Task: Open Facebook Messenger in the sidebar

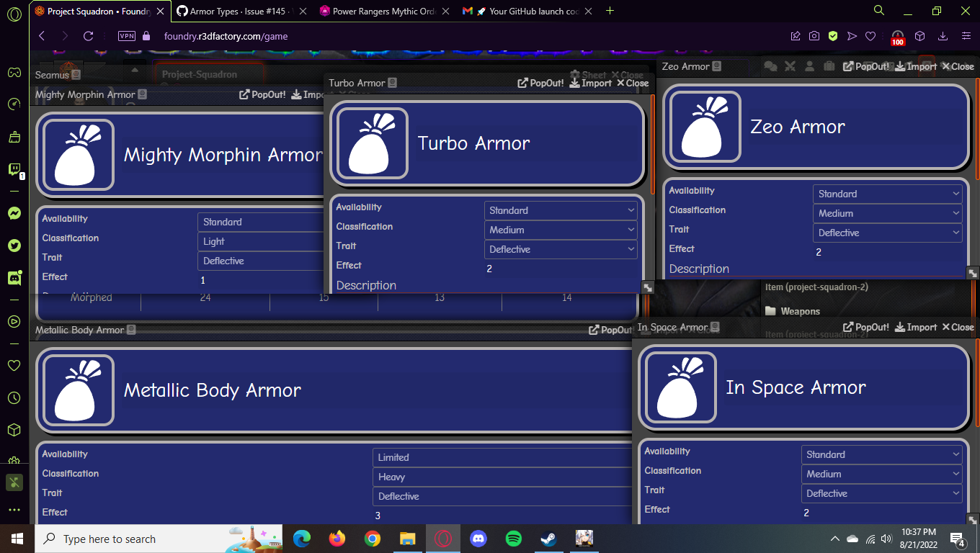Action: (14, 213)
